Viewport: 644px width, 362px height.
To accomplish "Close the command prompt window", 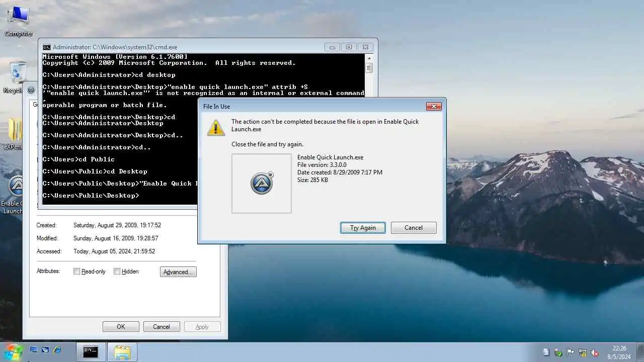I will coord(365,47).
